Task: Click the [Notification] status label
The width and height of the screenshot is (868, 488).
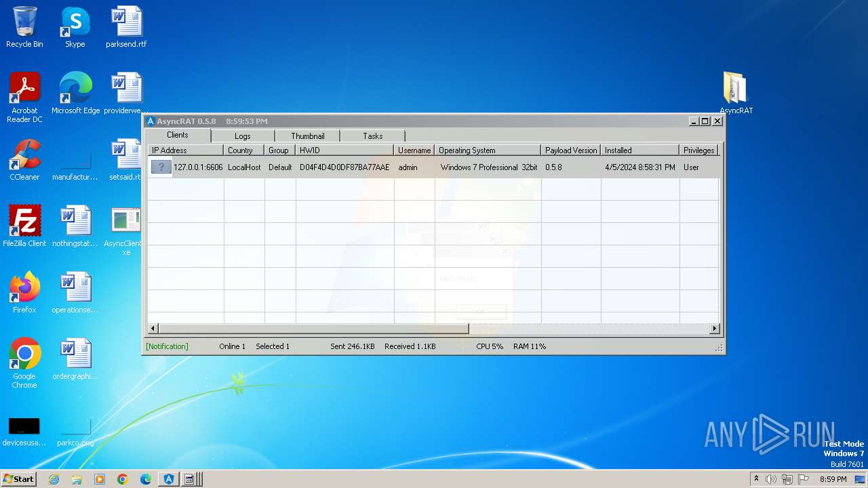Action: click(x=167, y=346)
